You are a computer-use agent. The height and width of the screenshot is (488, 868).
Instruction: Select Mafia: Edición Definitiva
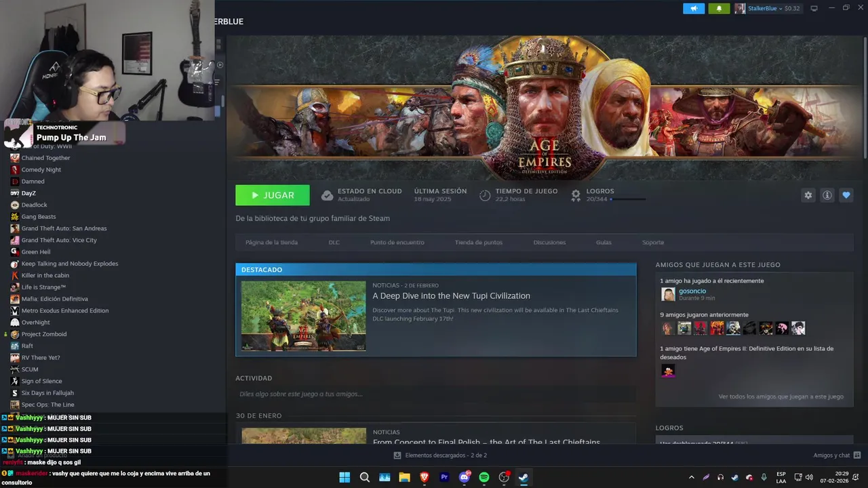pos(54,299)
